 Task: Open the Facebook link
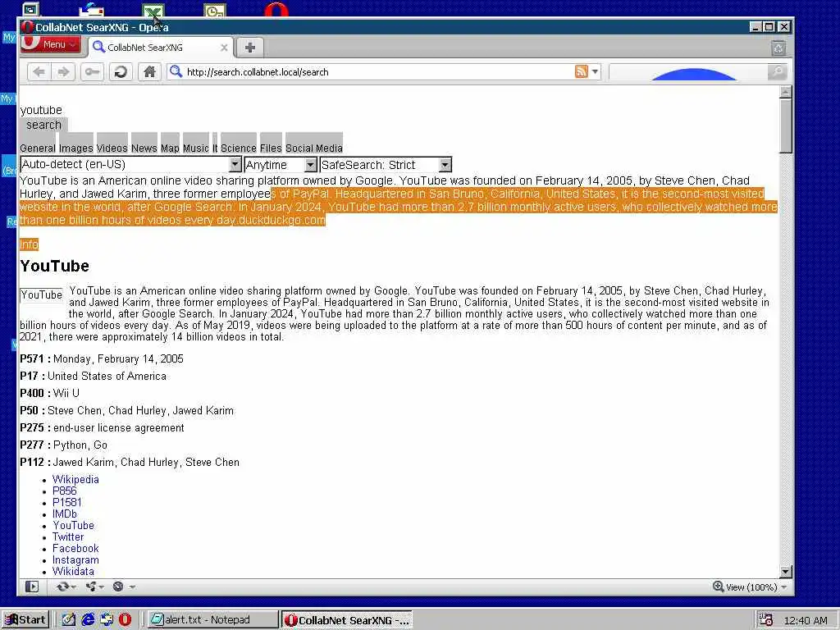point(75,549)
